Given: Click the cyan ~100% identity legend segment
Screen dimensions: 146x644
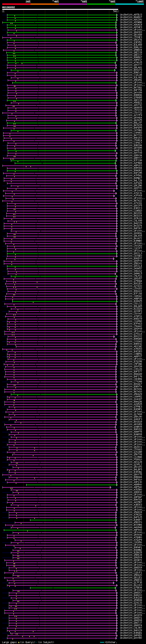Looking at the screenshot, I should tap(130, 4).
